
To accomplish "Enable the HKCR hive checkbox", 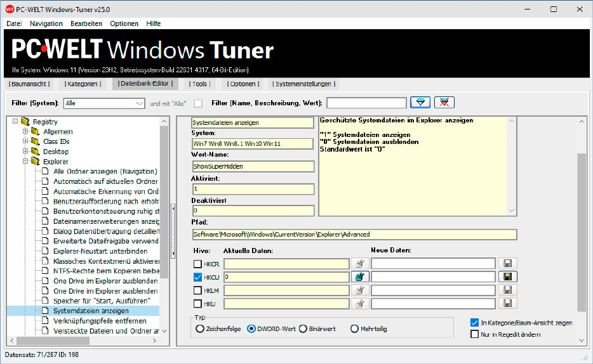I will click(x=197, y=264).
